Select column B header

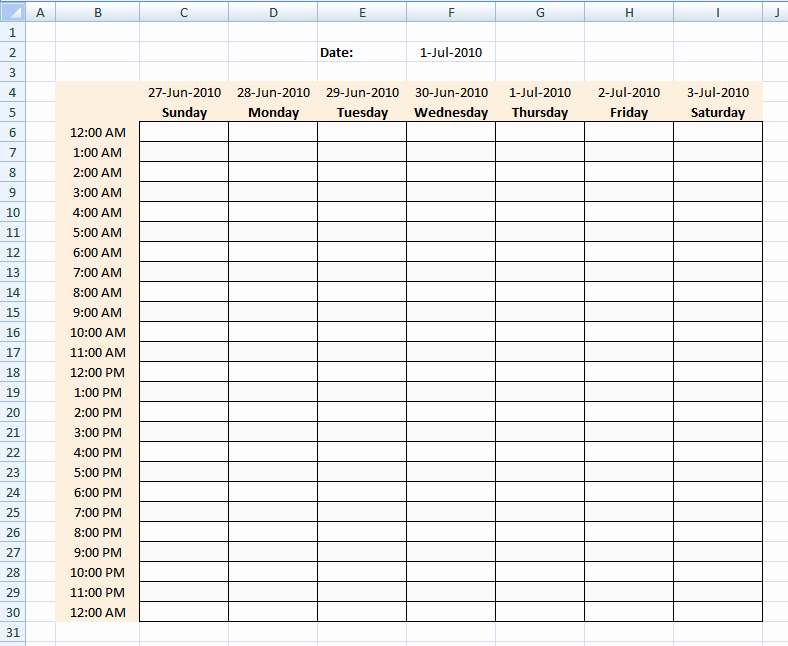pos(97,12)
